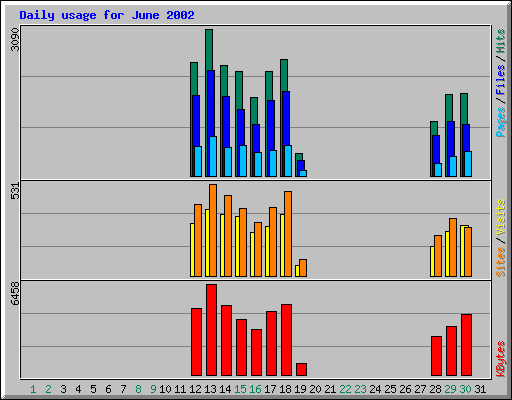Click the cyan "Pages" legend label

coord(500,122)
